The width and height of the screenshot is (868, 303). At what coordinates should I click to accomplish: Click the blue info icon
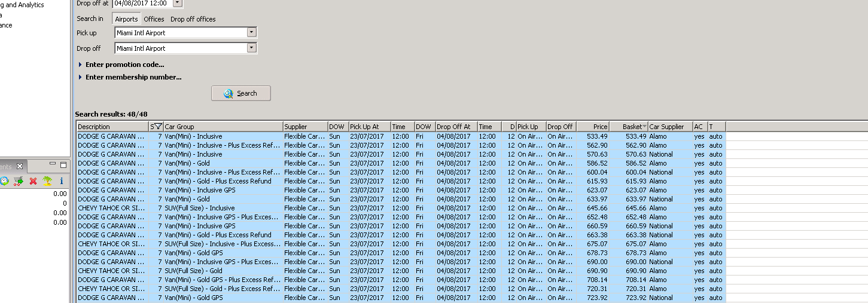click(61, 181)
